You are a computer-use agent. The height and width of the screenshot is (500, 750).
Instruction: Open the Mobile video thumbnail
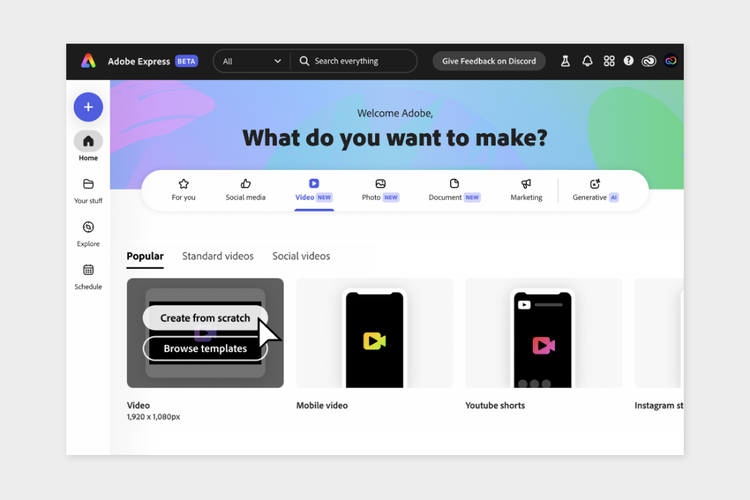(375, 333)
